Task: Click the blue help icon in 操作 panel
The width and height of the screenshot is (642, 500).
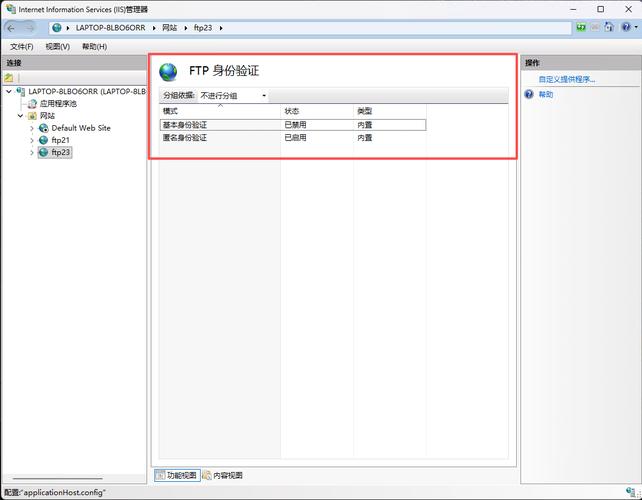Action: [x=529, y=94]
